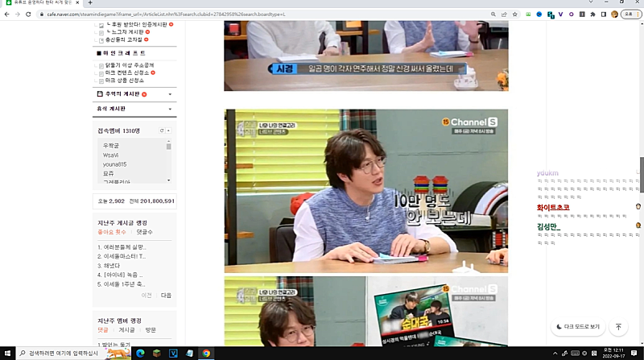
Task: Open the blue circular extension icon
Action: click(x=539, y=14)
